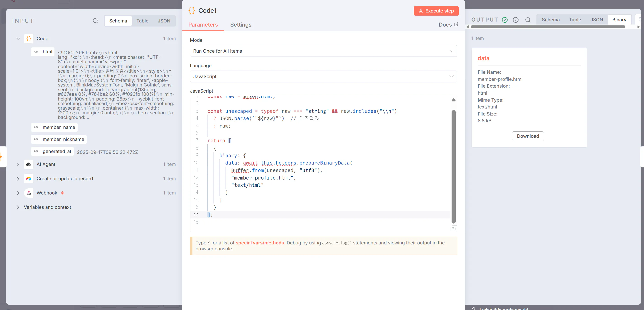Viewport: 644px width, 310px height.
Task: Click the Execute step button
Action: (436, 11)
